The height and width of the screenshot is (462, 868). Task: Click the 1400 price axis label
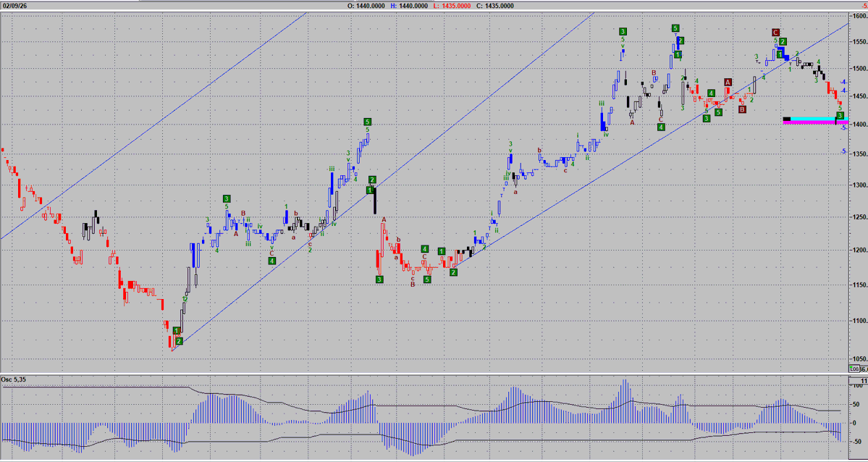tap(860, 125)
